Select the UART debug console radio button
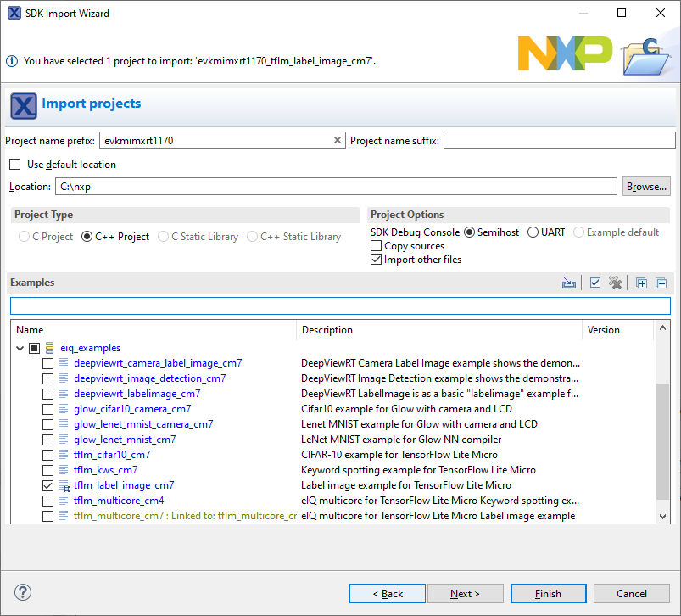 (x=533, y=232)
